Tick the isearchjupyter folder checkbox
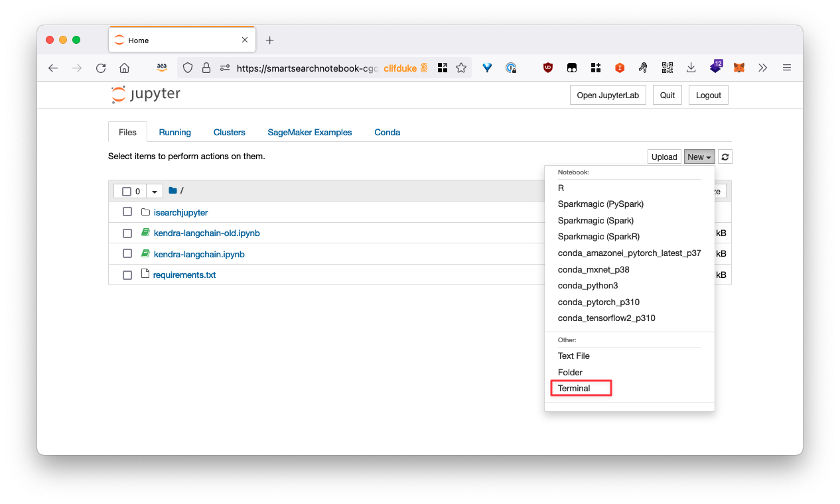Screen dimensions: 840x504 click(x=127, y=212)
